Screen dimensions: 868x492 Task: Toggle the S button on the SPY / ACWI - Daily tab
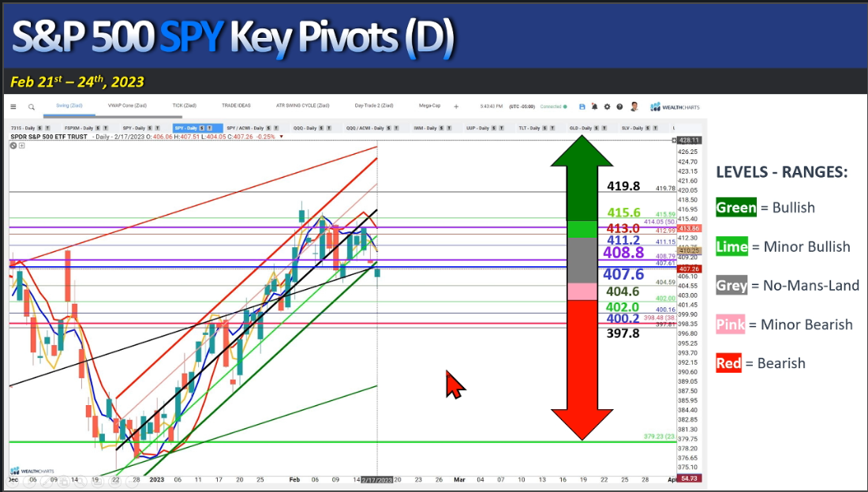[x=268, y=128]
